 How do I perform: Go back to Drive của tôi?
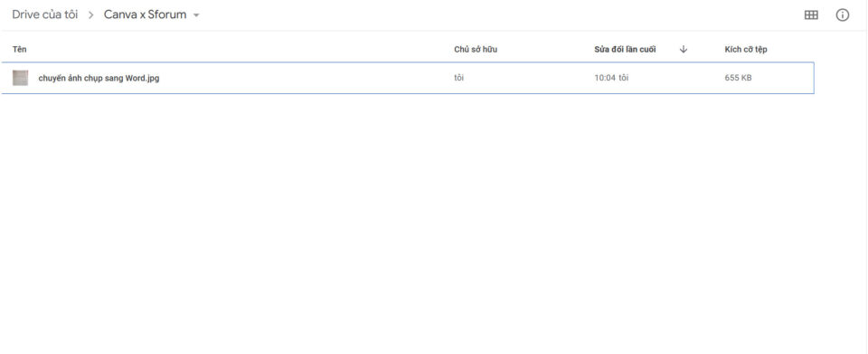[x=45, y=15]
